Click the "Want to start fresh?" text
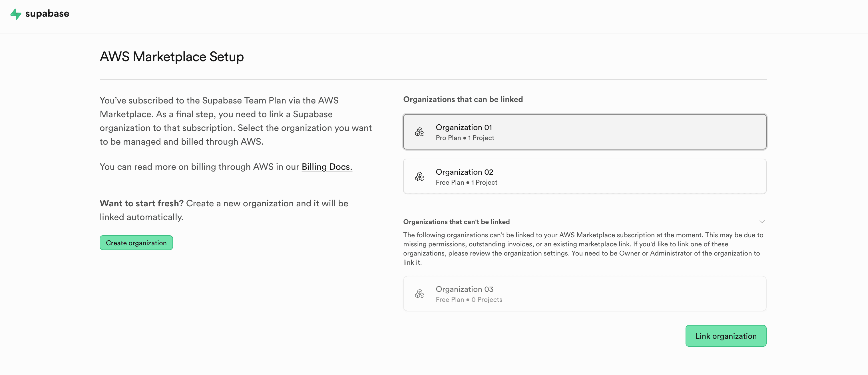Screen dimensions: 868x375 pyautogui.click(x=142, y=203)
